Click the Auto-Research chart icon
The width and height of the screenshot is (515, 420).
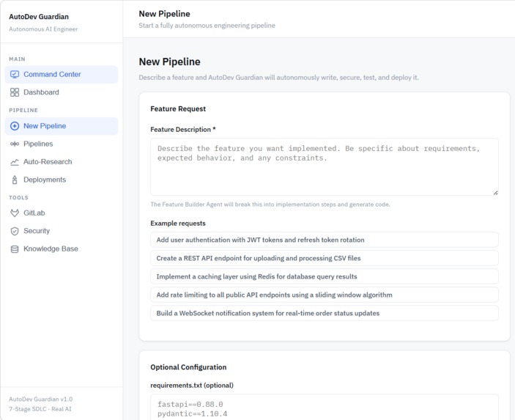(15, 162)
